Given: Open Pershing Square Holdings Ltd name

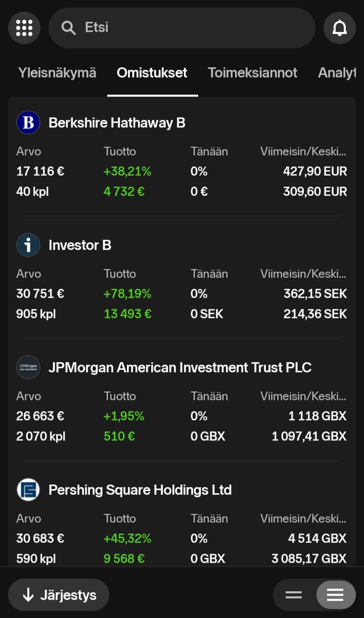Looking at the screenshot, I should click(140, 490).
